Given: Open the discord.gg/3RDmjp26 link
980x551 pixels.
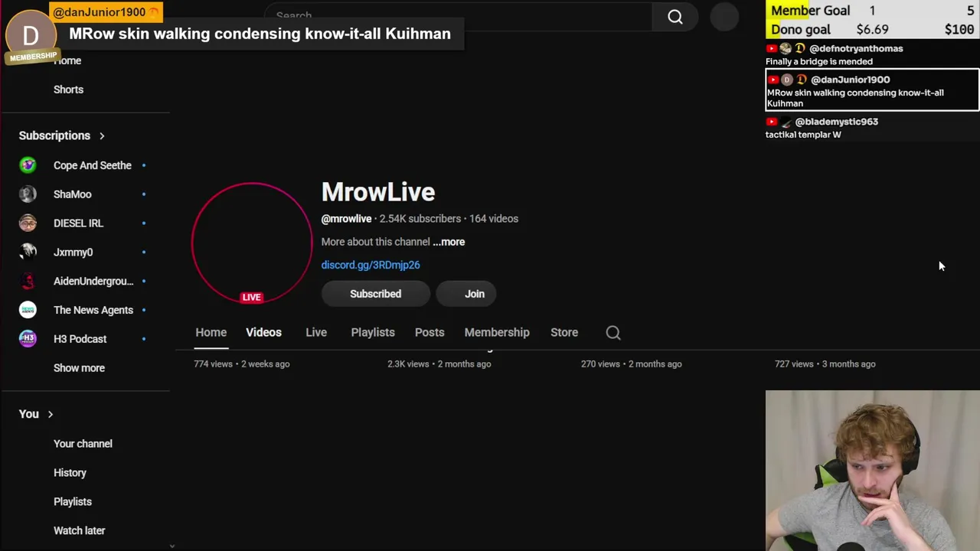Looking at the screenshot, I should (371, 265).
